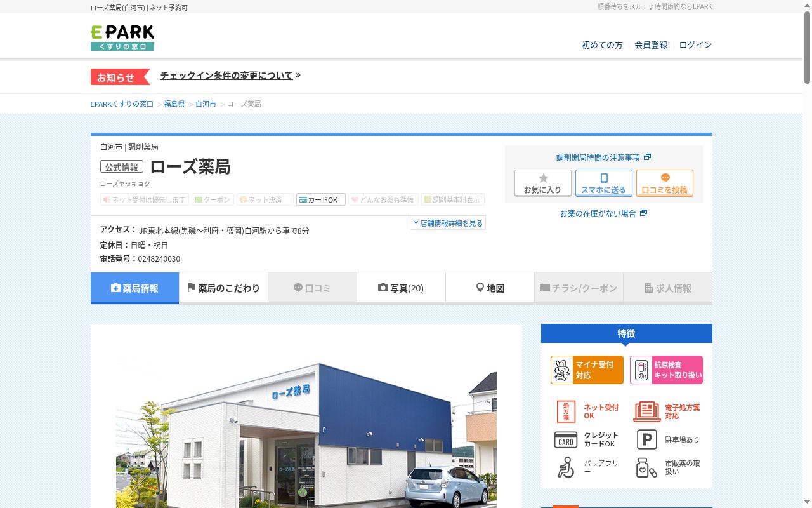Image resolution: width=812 pixels, height=508 pixels.
Task: Click the ネット決済 tag
Action: (265, 199)
